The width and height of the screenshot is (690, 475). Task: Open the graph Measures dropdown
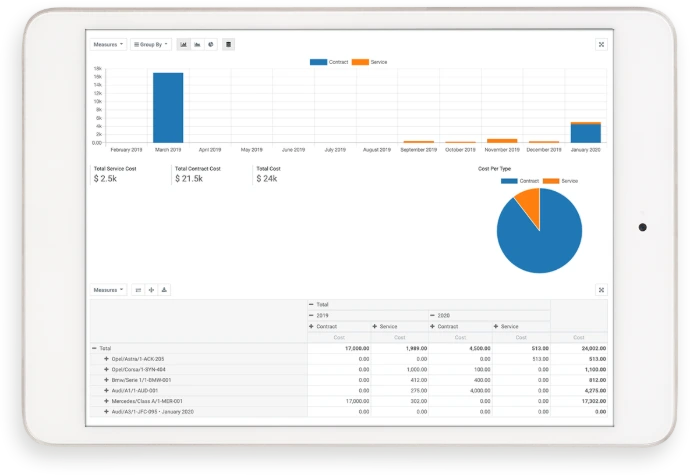coord(108,45)
